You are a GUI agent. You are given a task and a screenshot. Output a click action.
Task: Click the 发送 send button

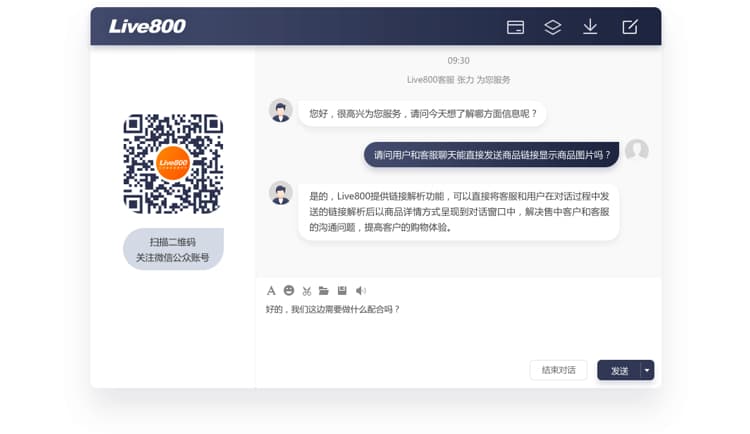620,370
